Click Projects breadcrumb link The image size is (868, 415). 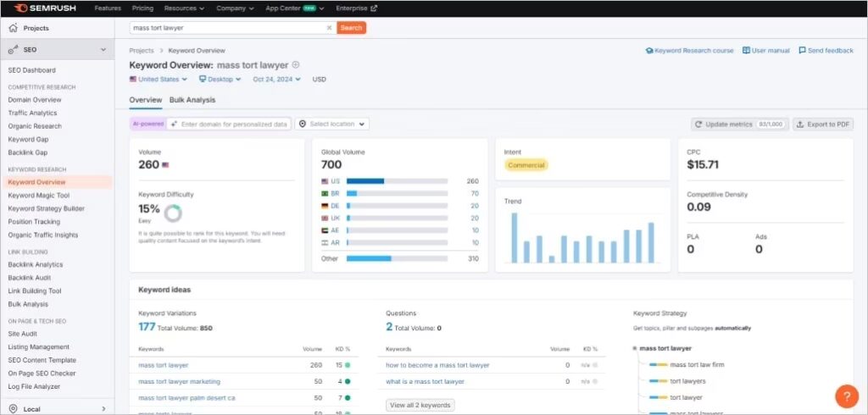point(142,50)
